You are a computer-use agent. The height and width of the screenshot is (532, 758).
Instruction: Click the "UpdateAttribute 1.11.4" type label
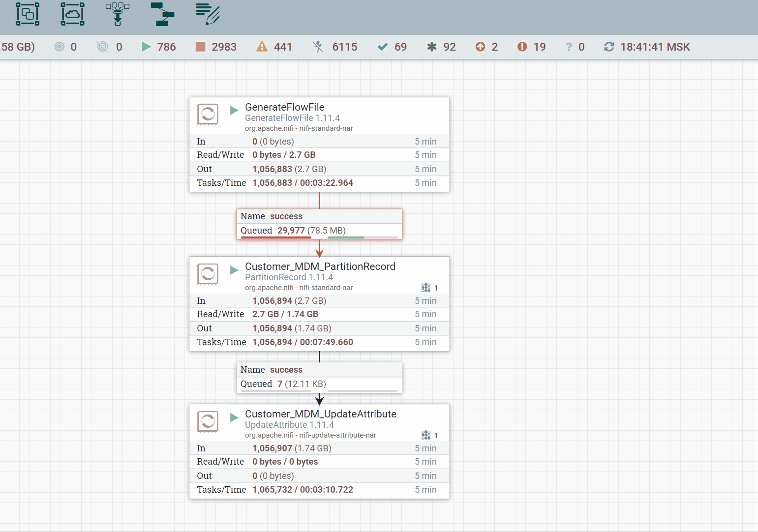tap(290, 425)
